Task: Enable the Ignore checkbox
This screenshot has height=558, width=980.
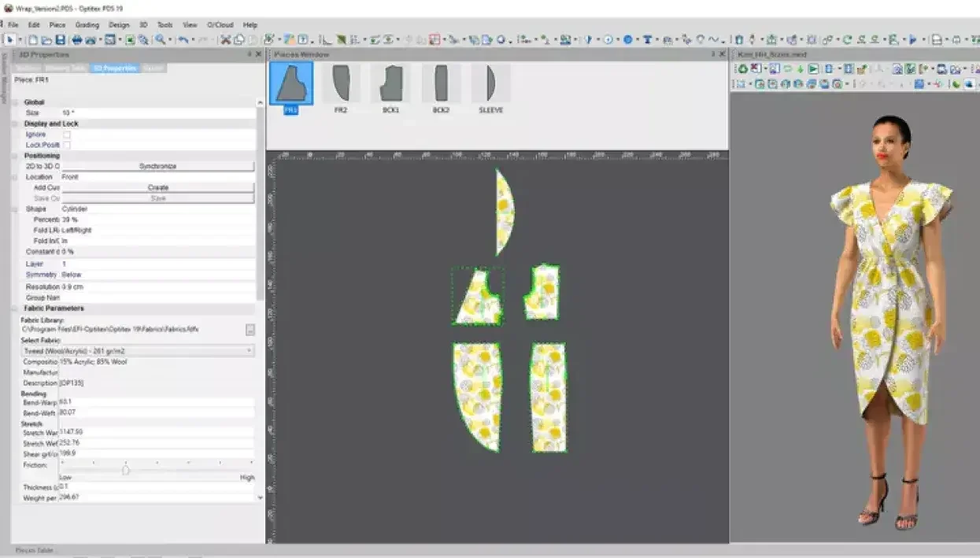Action: [x=67, y=135]
